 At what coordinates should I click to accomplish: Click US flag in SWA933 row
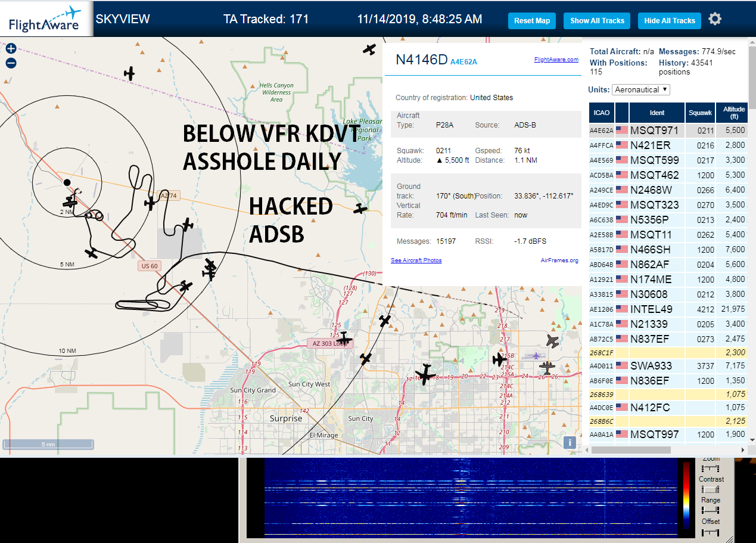pyautogui.click(x=622, y=365)
